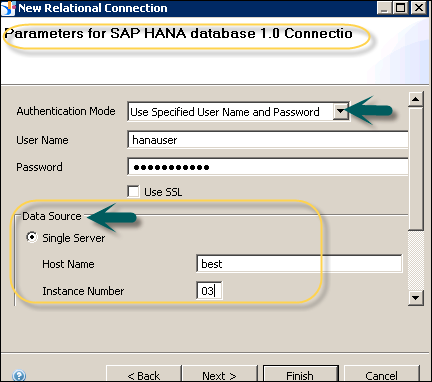
Task: Proceed using the Next button
Action: click(219, 374)
